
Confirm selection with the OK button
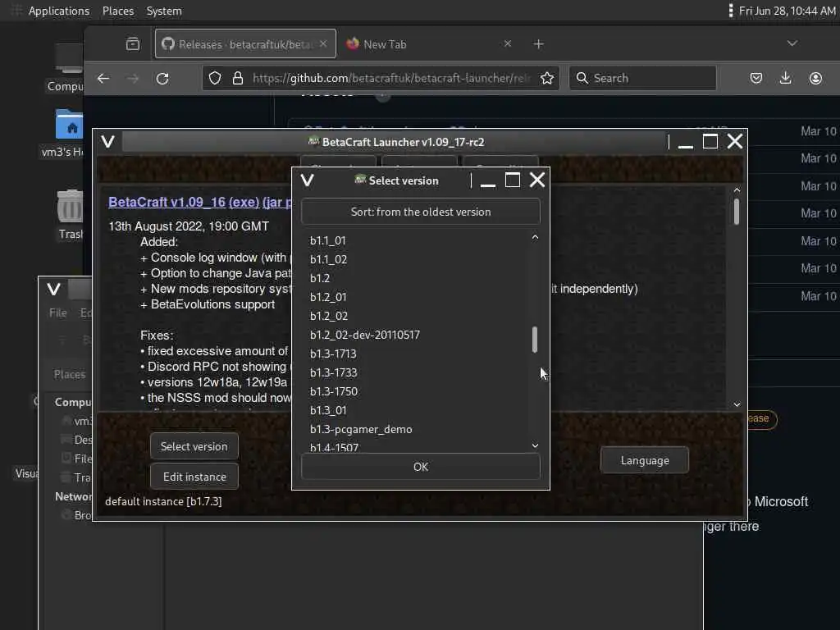421,467
